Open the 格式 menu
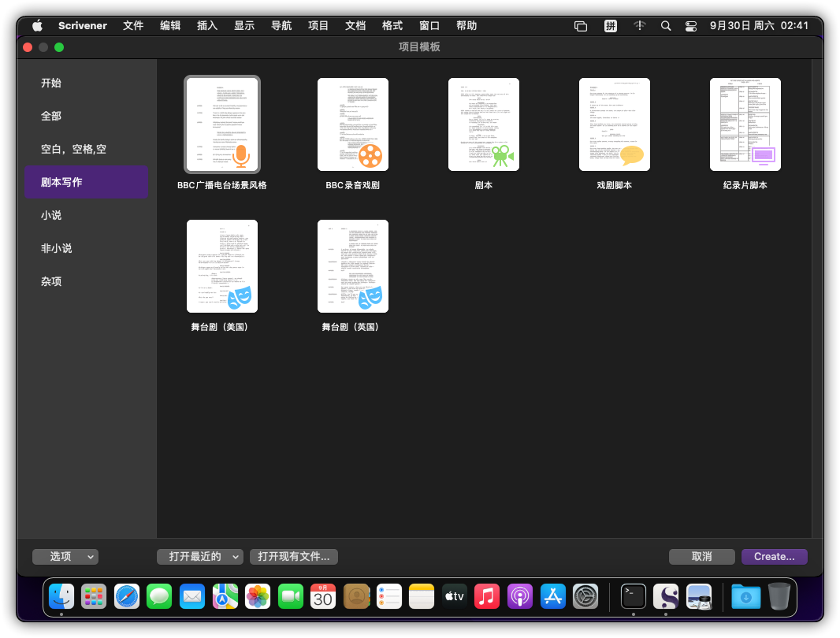This screenshot has width=840, height=638. coord(392,26)
